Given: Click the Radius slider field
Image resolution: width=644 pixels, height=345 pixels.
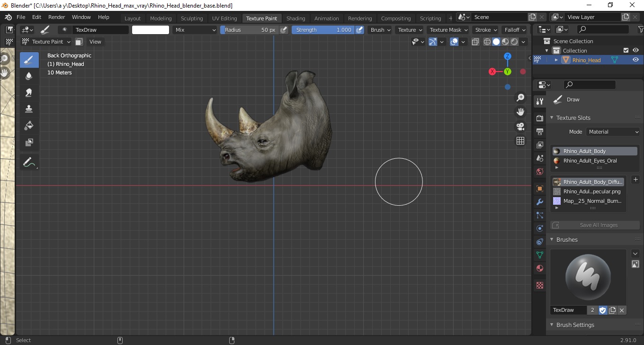Looking at the screenshot, I should point(250,30).
